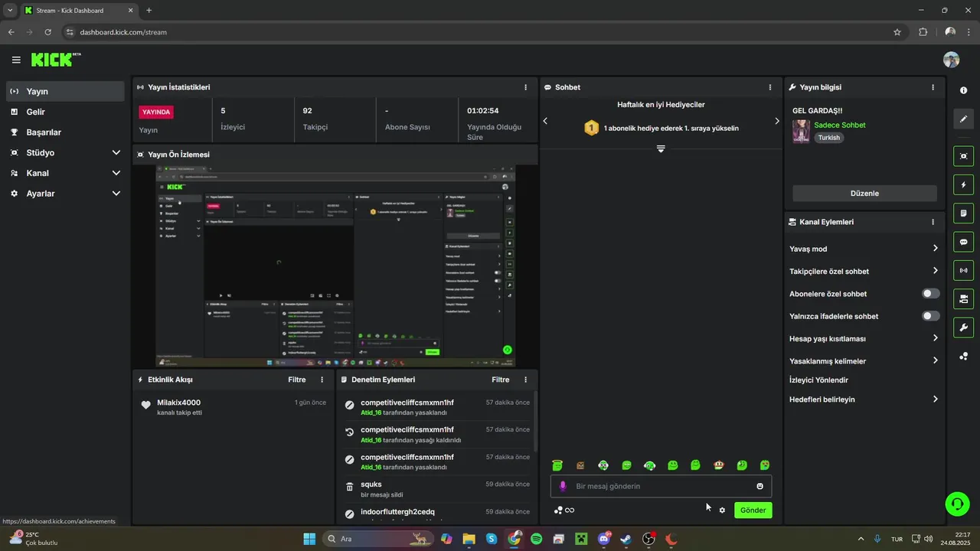Open options menu of Sohbet panel
Screen dimensions: 980x551
coord(770,87)
